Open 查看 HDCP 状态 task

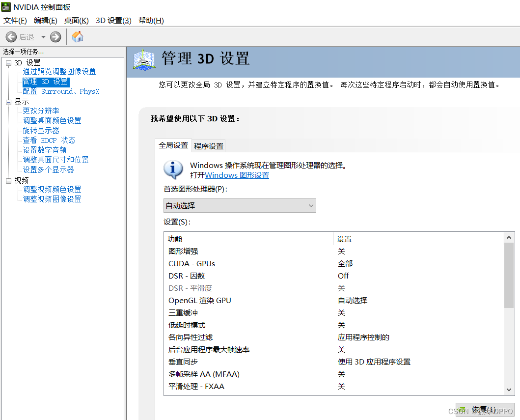(x=49, y=140)
